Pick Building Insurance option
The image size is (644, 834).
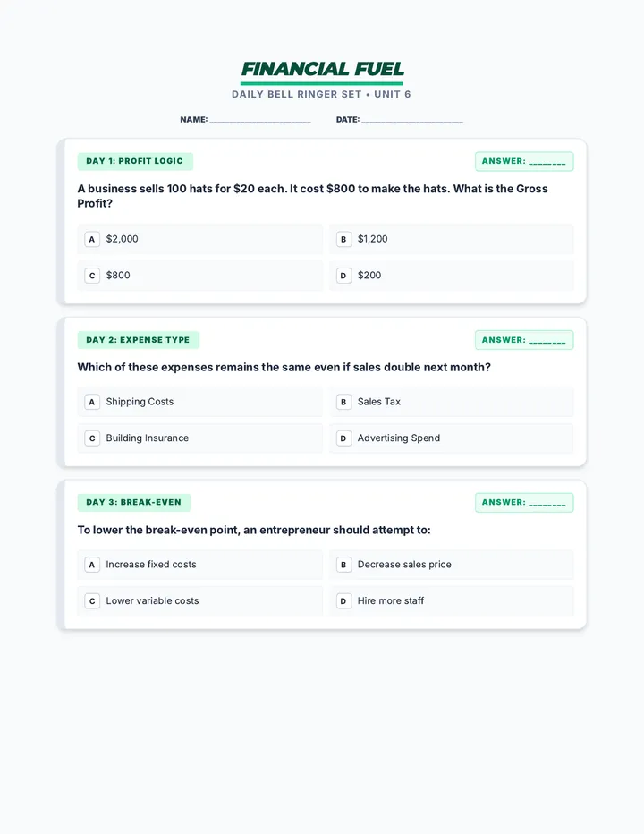[200, 438]
